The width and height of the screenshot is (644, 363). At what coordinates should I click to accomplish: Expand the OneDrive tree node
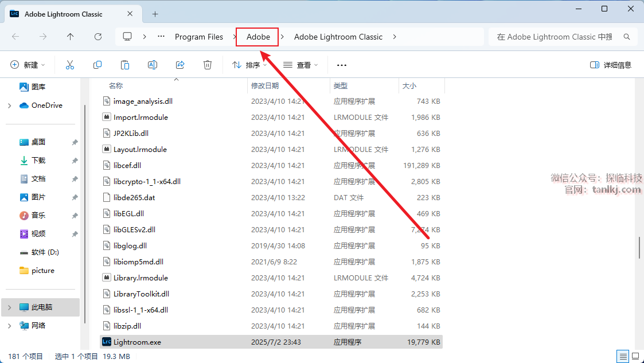[x=9, y=106]
